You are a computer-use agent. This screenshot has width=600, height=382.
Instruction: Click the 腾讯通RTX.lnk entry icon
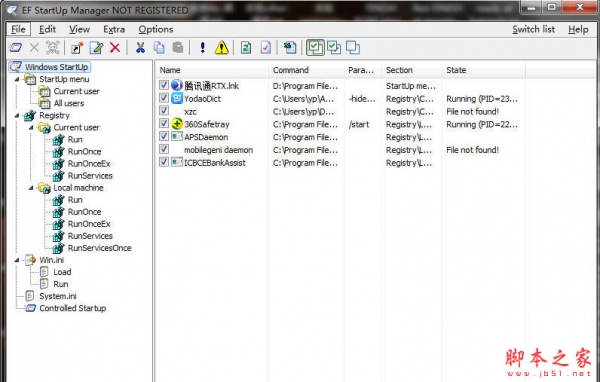point(176,85)
